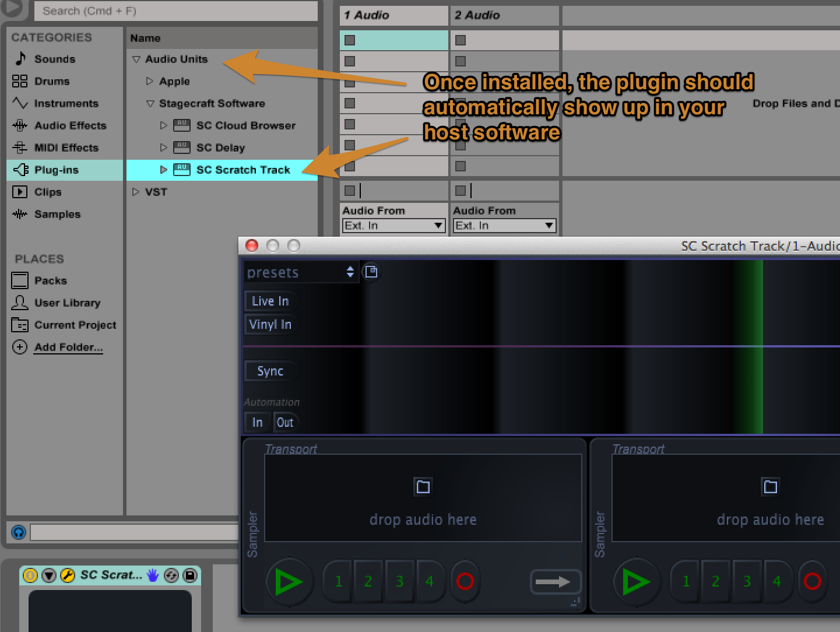Click the preset save icon beside presets
This screenshot has height=632, width=840.
click(x=371, y=272)
